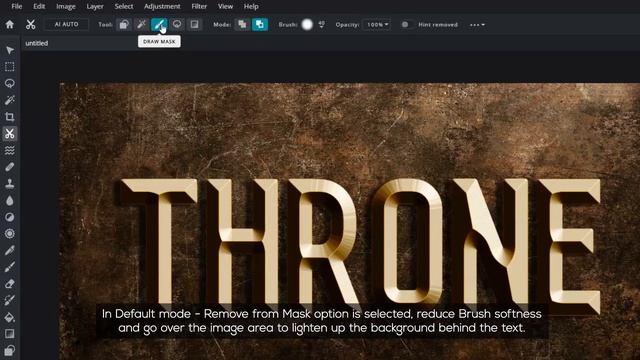Open the Layer menu
The width and height of the screenshot is (640, 360).
point(95,7)
